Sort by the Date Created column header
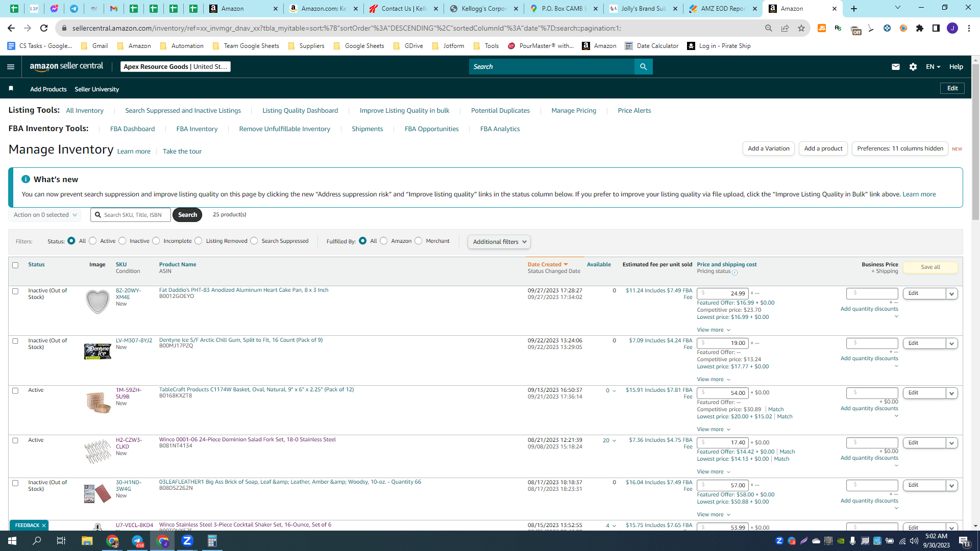 point(548,265)
